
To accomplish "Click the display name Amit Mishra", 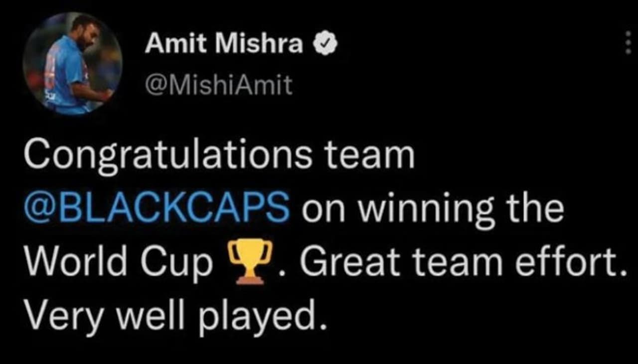I will [x=224, y=45].
